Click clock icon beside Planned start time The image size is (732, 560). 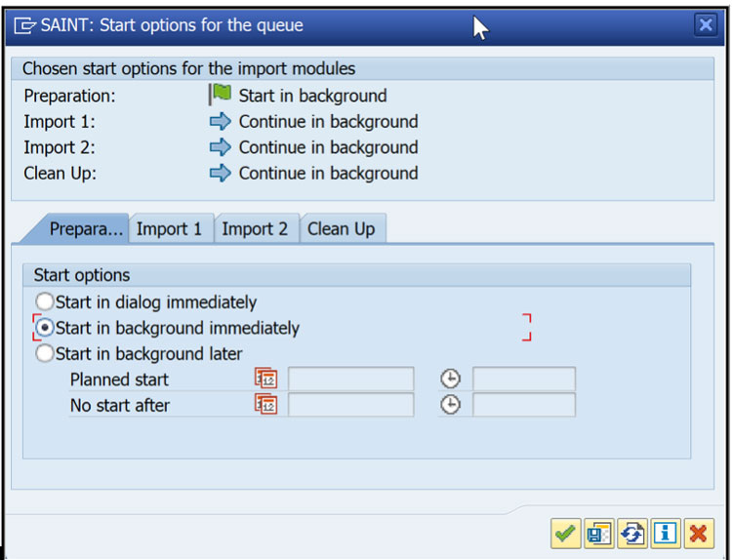click(x=450, y=379)
